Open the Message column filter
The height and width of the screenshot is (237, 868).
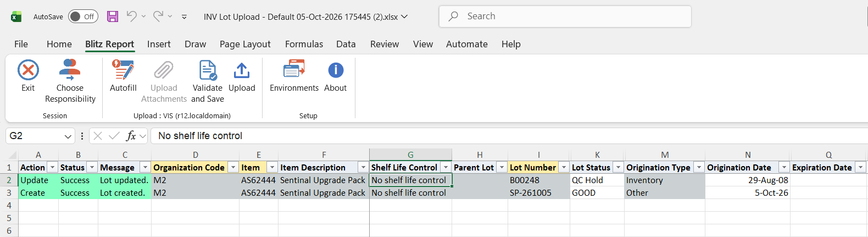tap(145, 167)
